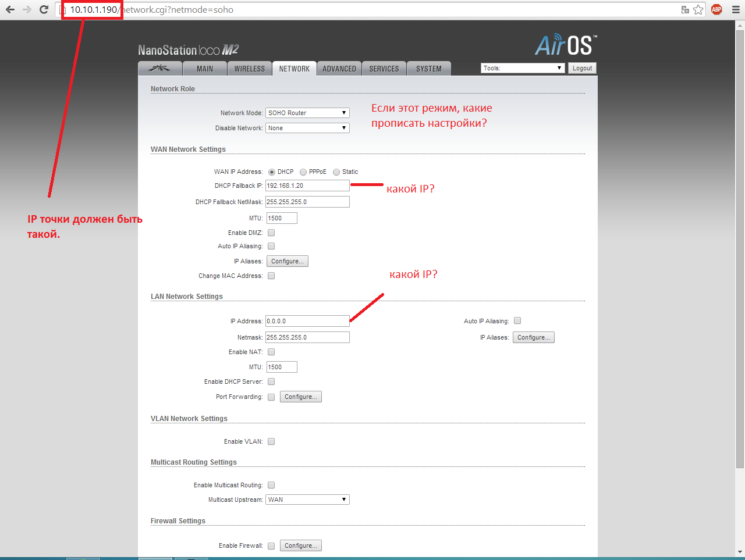Viewport: 745px width, 560px height.
Task: Open the Ubiquiti logo tab
Action: [160, 69]
